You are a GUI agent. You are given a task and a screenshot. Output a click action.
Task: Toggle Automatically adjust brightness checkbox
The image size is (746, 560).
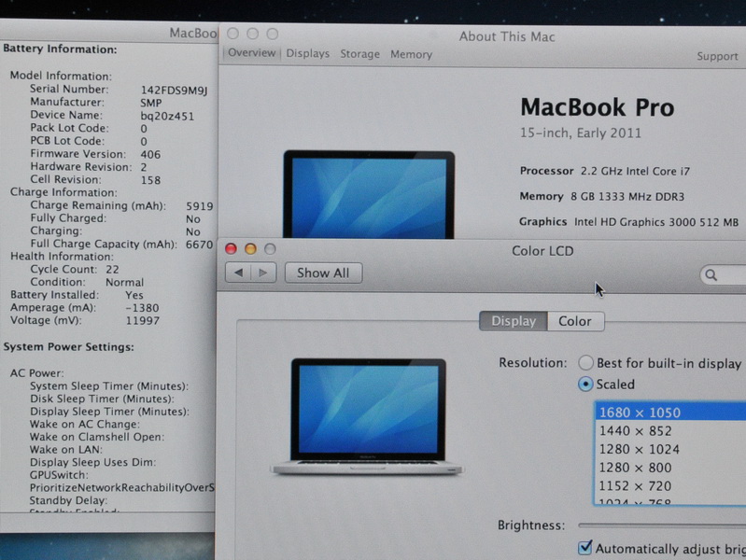click(585, 548)
